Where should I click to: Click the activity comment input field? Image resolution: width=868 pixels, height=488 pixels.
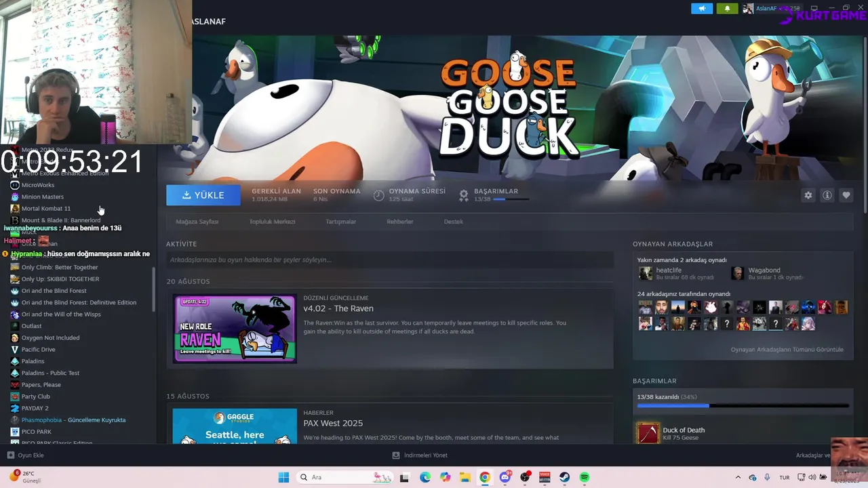click(390, 260)
